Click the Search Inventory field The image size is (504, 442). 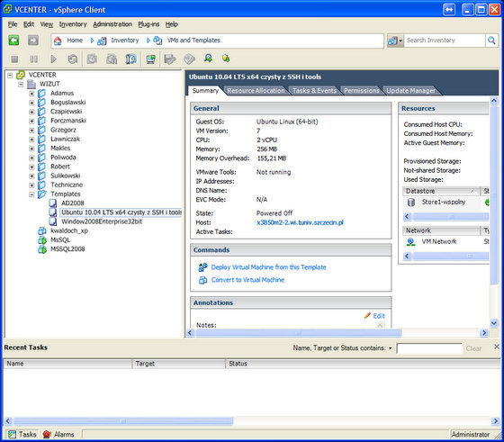445,41
